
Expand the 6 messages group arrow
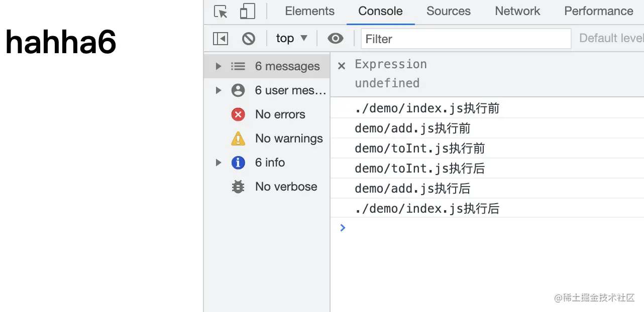[218, 66]
